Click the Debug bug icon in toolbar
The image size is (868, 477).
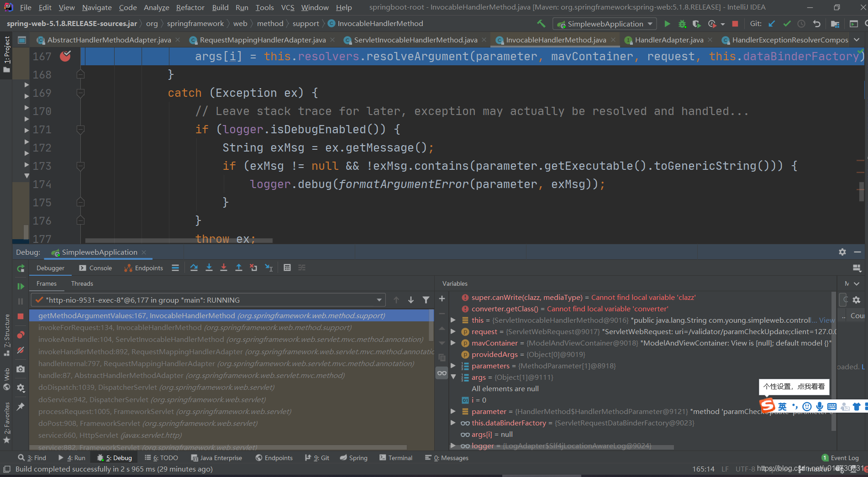tap(682, 24)
